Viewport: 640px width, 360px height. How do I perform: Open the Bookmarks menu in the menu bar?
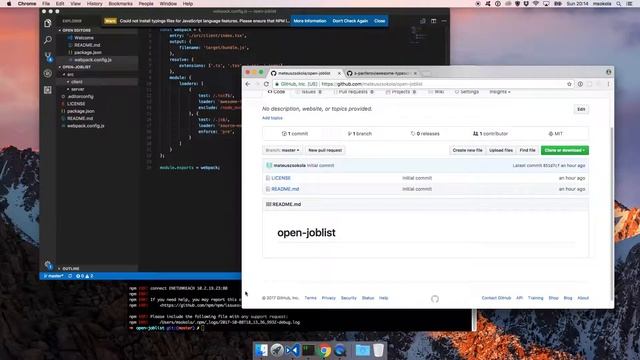(x=120, y=4)
